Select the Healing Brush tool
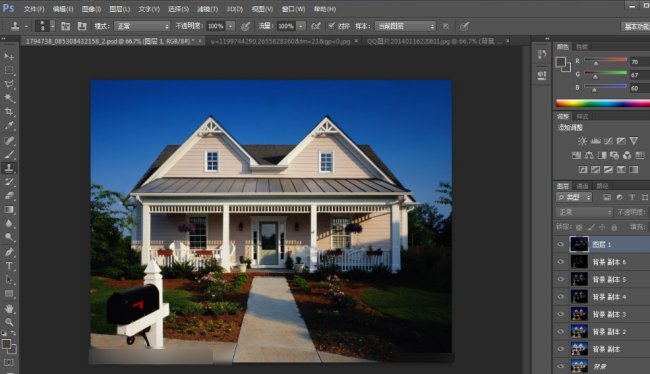This screenshot has height=374, width=650. (x=9, y=140)
